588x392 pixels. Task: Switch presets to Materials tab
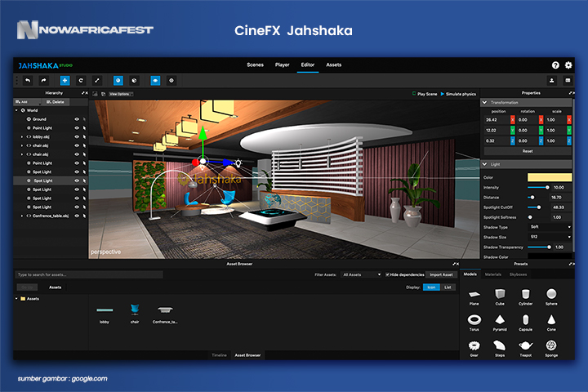(493, 274)
